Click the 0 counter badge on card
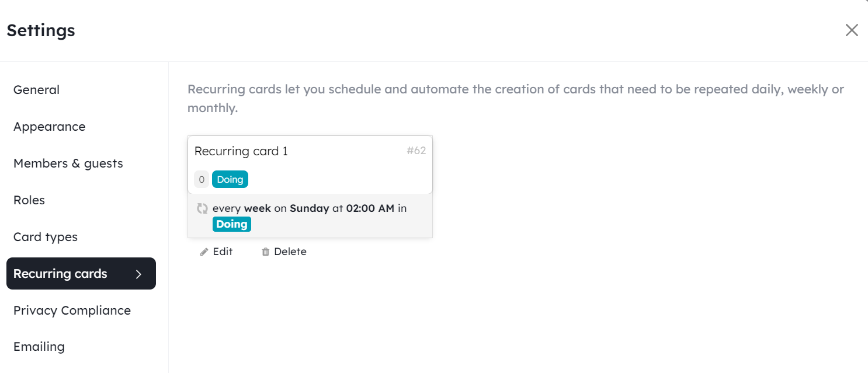This screenshot has height=373, width=868. point(202,179)
